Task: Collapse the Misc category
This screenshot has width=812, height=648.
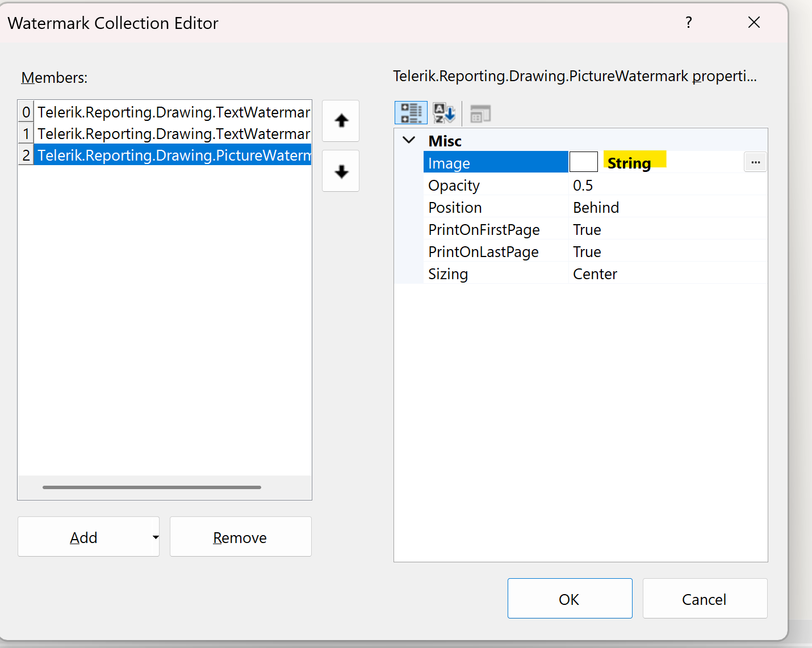Action: click(x=408, y=140)
